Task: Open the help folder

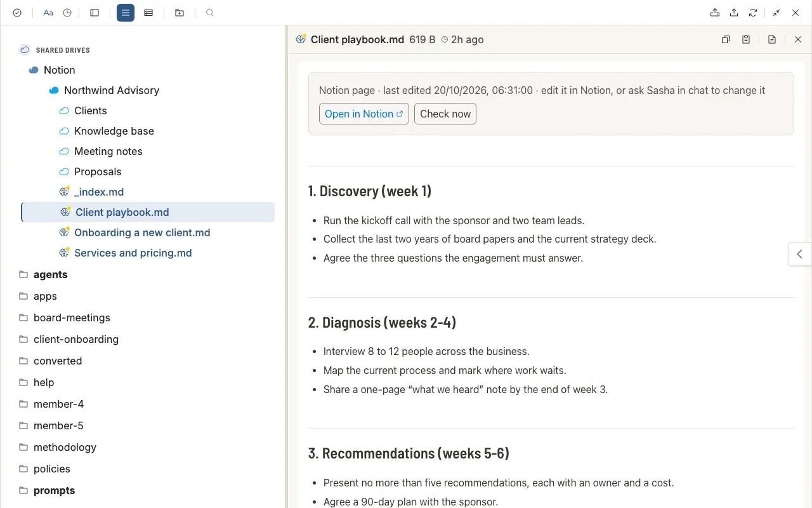Action: pos(44,382)
